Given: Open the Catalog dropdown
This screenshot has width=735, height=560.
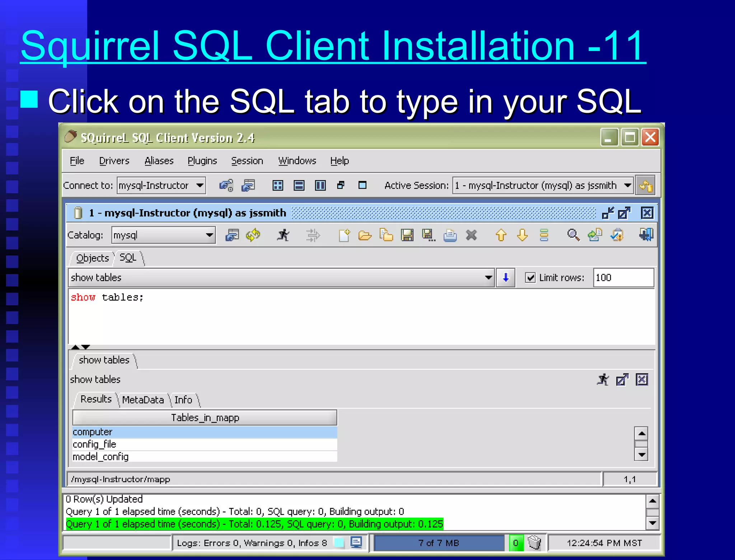Looking at the screenshot, I should coord(210,235).
